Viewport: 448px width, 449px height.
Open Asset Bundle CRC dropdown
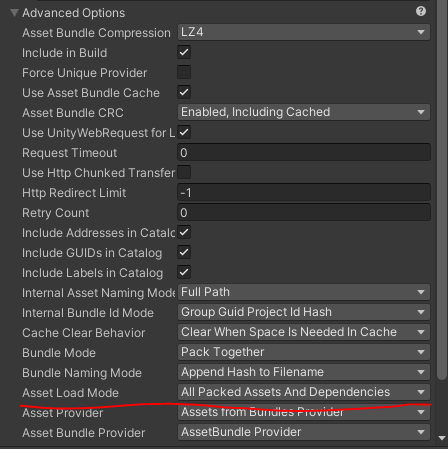304,112
